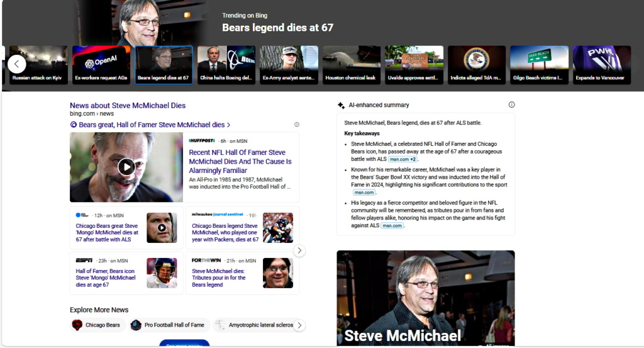Click the bing.com › news breadcrumb
The width and height of the screenshot is (644, 348).
click(x=92, y=114)
